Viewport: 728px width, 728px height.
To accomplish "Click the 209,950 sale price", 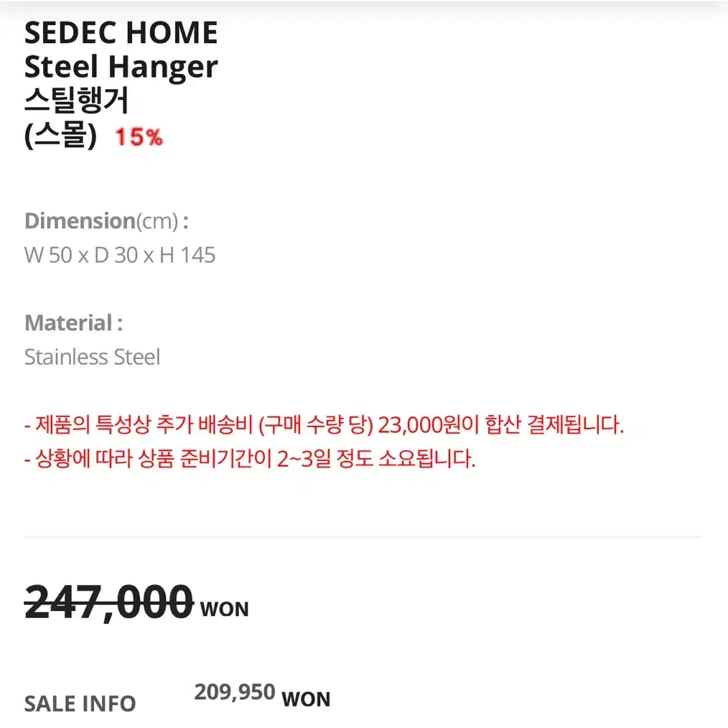I will tap(235, 692).
